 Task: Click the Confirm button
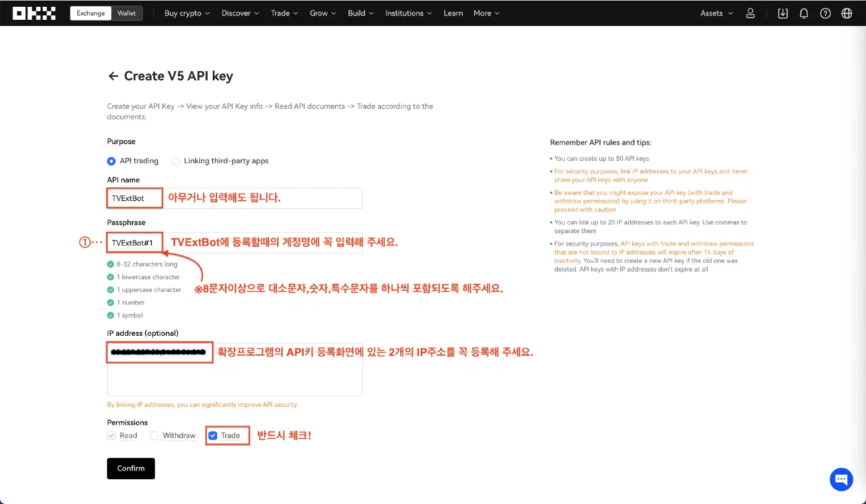tap(131, 469)
